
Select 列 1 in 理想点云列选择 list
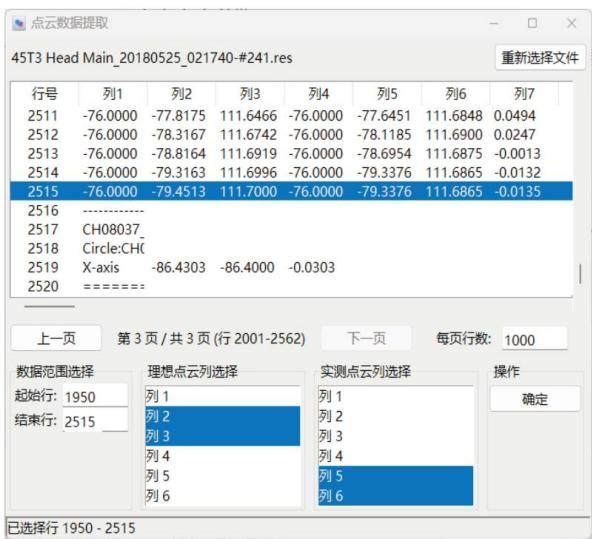[x=223, y=396]
